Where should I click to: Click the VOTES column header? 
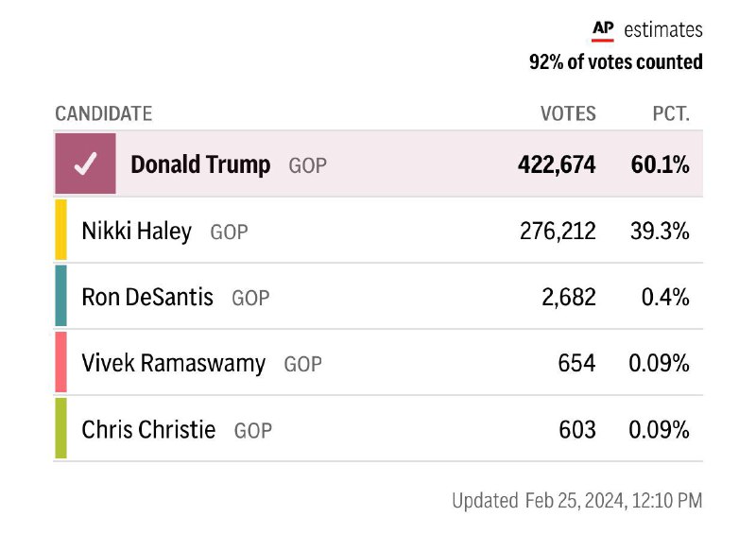coord(568,113)
